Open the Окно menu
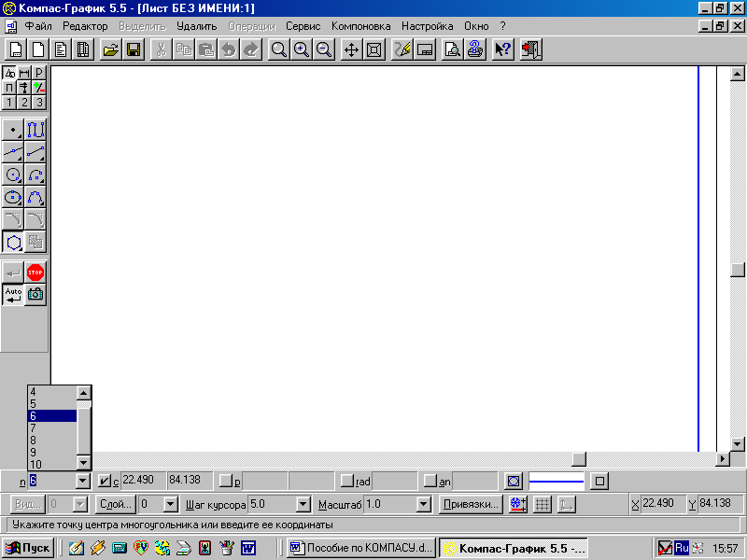This screenshot has width=747, height=560. (476, 27)
